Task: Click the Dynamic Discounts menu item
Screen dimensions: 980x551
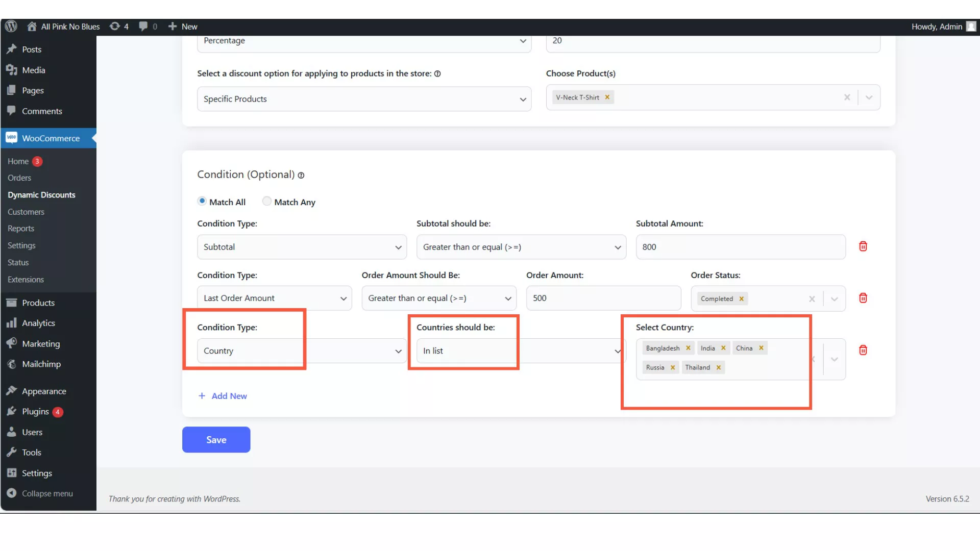Action: (x=41, y=194)
